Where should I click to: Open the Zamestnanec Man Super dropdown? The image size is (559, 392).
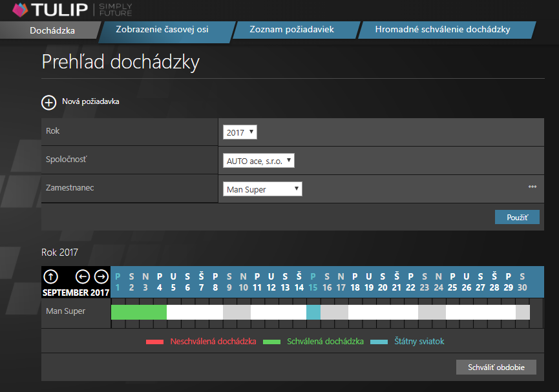(x=262, y=189)
